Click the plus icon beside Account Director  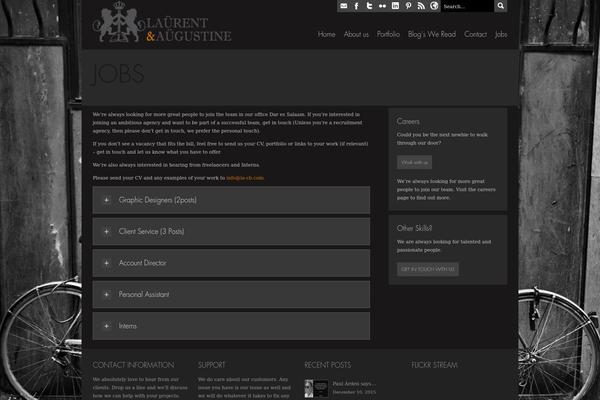(x=106, y=263)
